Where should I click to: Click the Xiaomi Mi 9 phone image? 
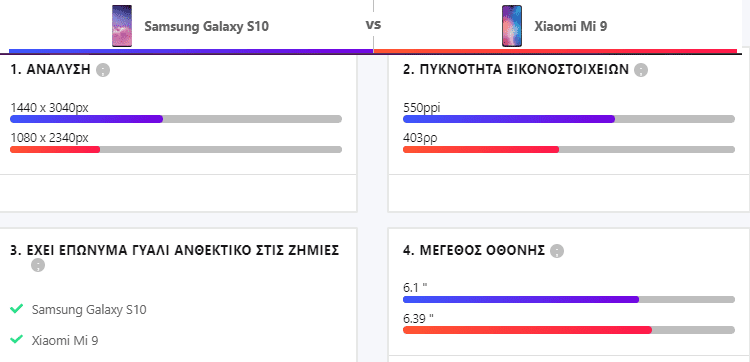512,26
